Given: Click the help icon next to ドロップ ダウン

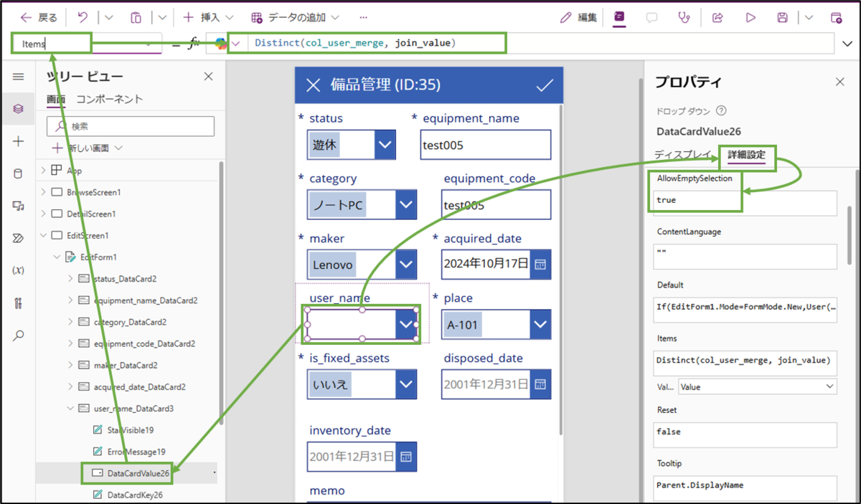Looking at the screenshot, I should pos(722,111).
